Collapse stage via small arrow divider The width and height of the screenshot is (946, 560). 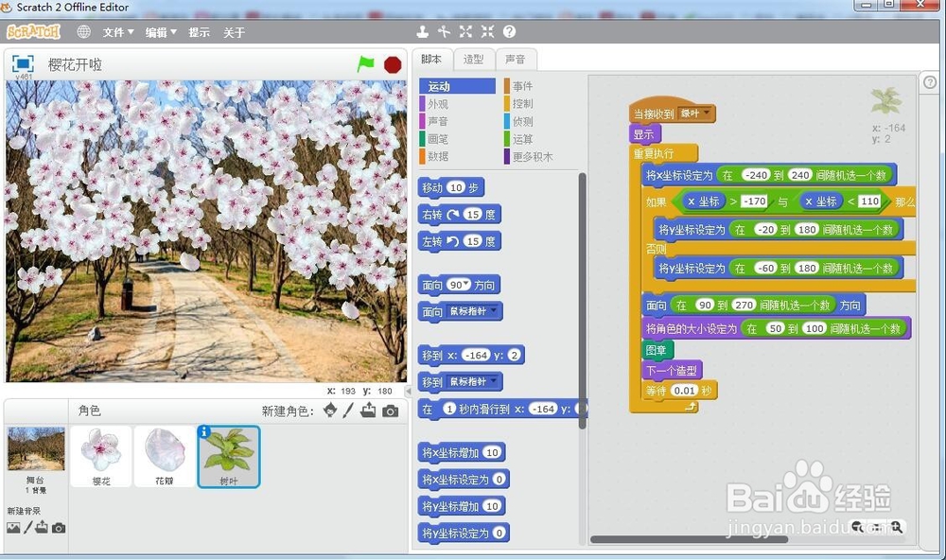pos(409,391)
